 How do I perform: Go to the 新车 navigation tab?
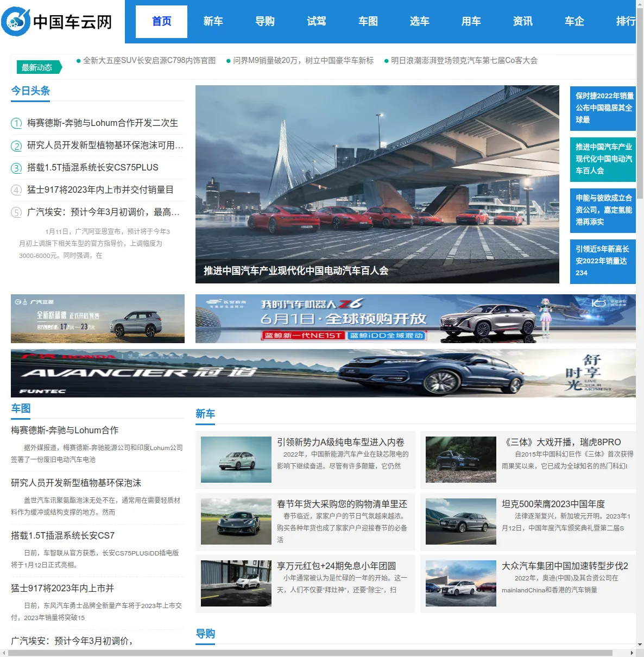tap(213, 22)
